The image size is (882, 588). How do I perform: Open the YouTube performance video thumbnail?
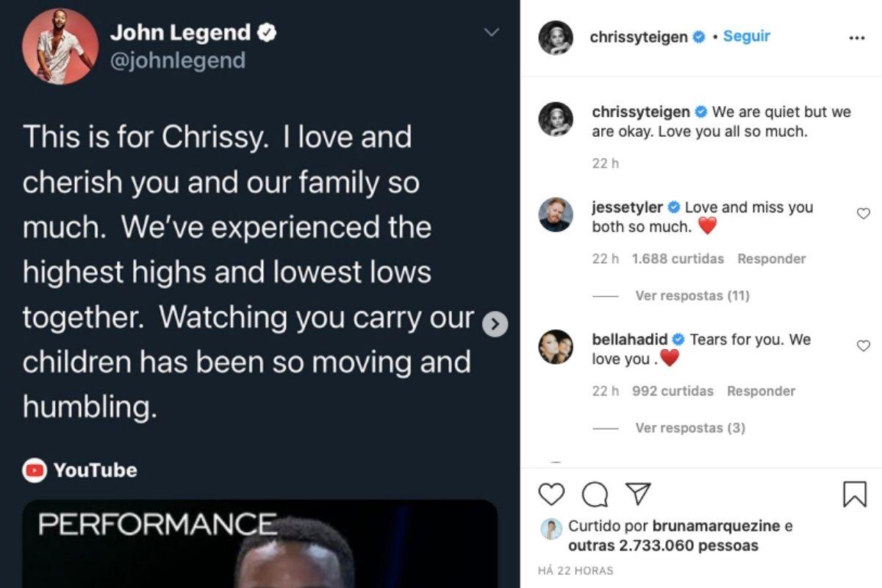tap(259, 544)
